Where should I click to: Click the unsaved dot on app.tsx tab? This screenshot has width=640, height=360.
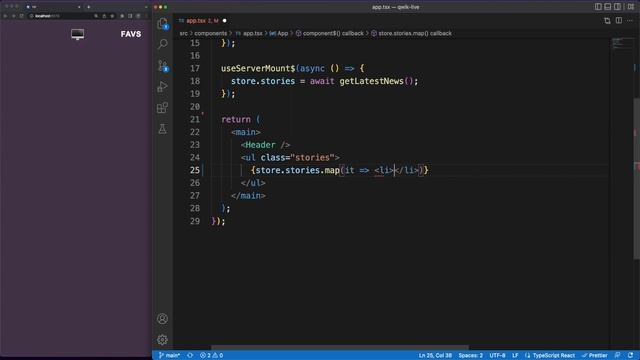[224, 20]
